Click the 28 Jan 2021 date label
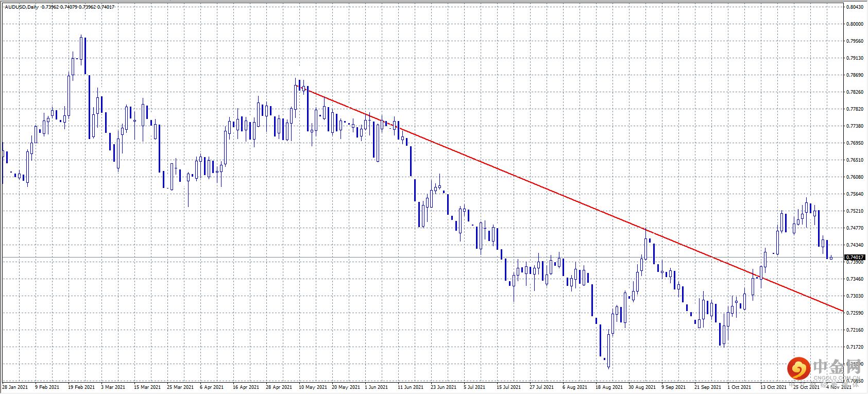The image size is (868, 394). (15, 387)
